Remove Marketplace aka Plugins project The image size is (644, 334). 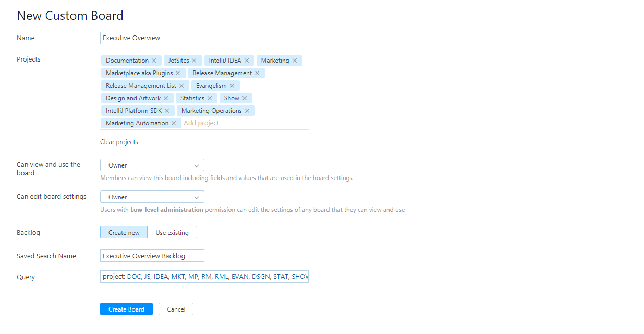coord(178,73)
